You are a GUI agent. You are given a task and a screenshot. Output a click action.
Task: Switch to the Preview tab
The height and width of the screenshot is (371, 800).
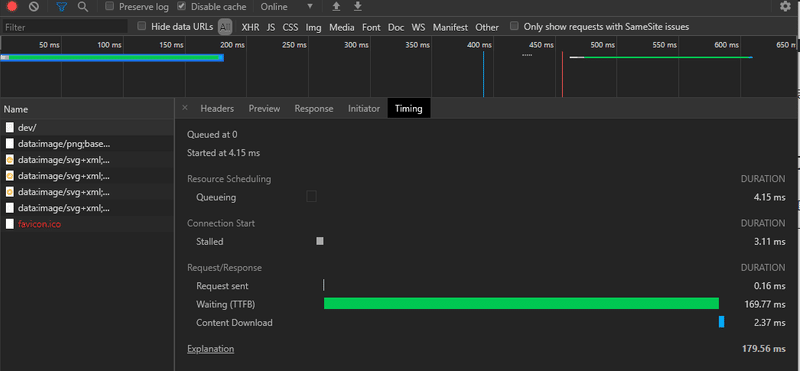(x=264, y=108)
